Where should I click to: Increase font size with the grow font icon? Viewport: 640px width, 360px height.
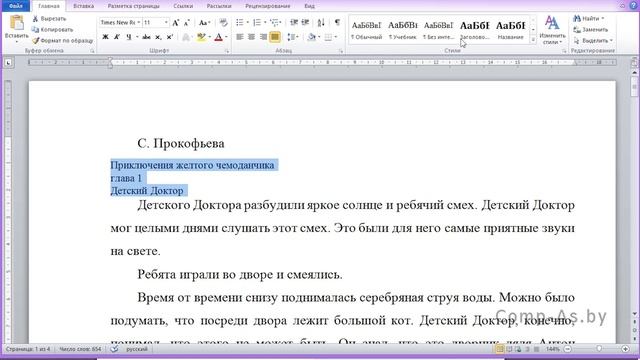[176, 22]
